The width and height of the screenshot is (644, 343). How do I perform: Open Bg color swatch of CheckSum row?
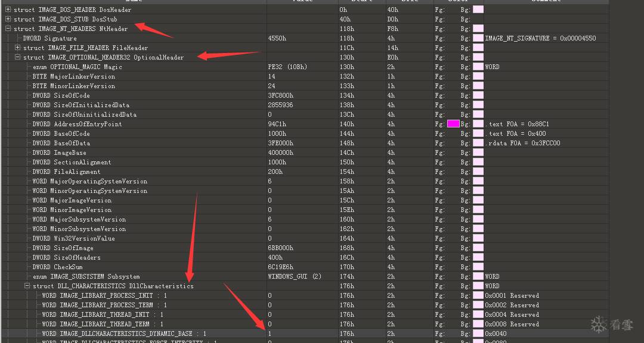(478, 267)
